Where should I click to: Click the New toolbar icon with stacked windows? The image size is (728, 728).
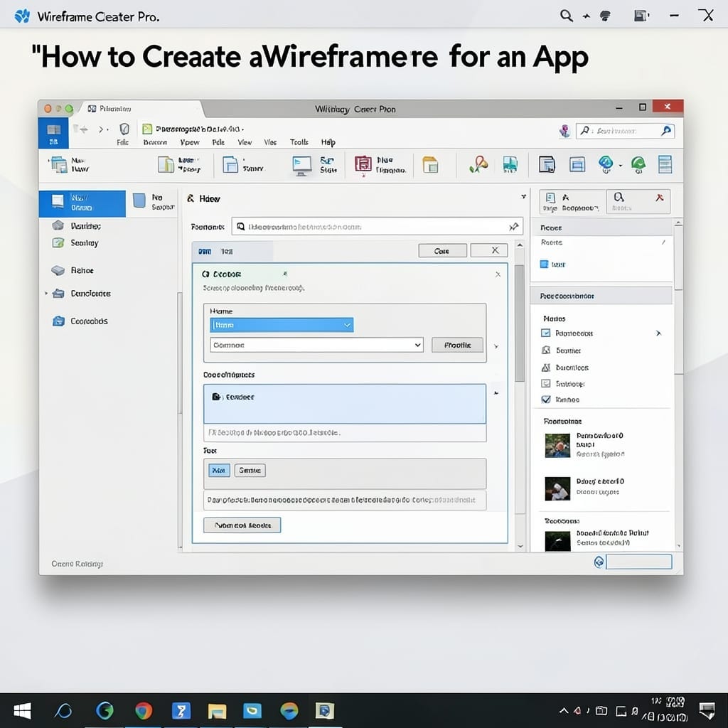point(59,164)
